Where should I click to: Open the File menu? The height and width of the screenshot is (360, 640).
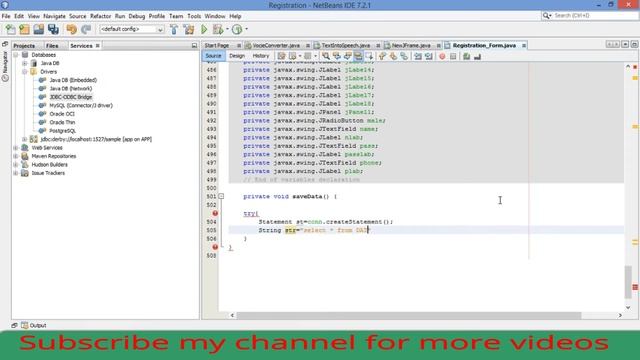tap(6, 16)
